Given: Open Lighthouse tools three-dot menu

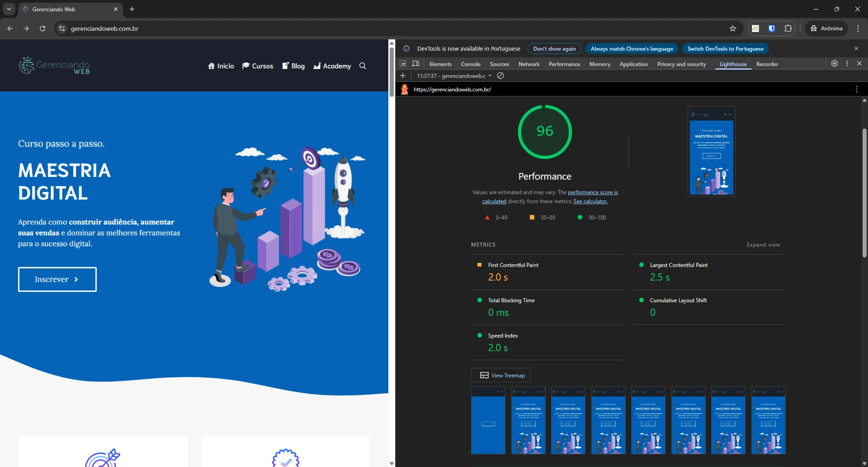Looking at the screenshot, I should [856, 90].
